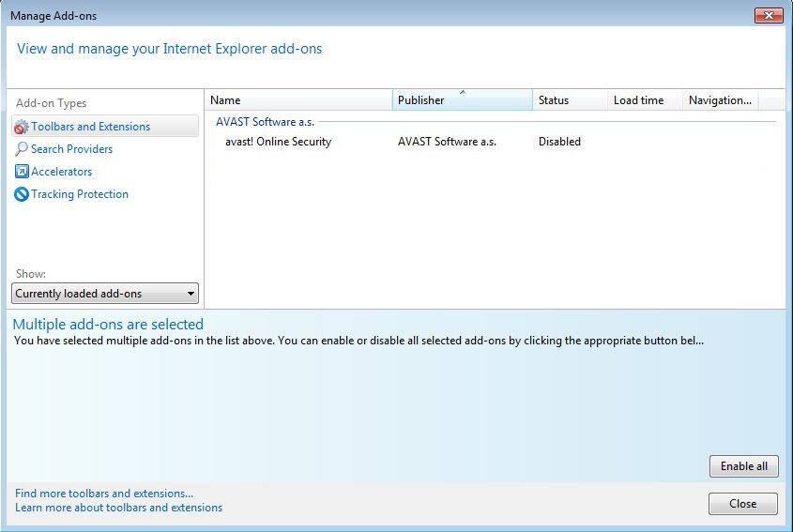Screen dimensions: 793x532
Task: Close the Manage Add-ons window via title bar
Action: pos(768,15)
